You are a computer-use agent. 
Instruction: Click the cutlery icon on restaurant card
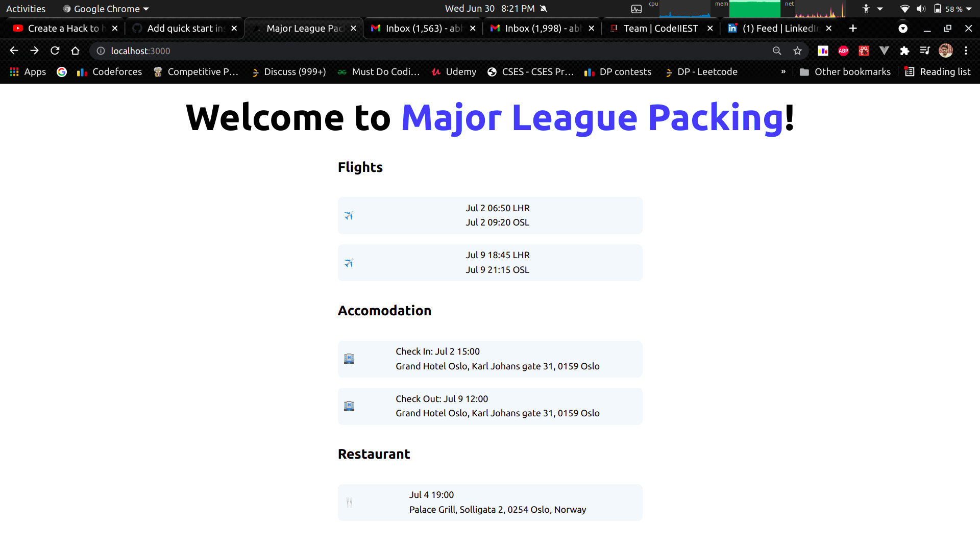tap(349, 503)
